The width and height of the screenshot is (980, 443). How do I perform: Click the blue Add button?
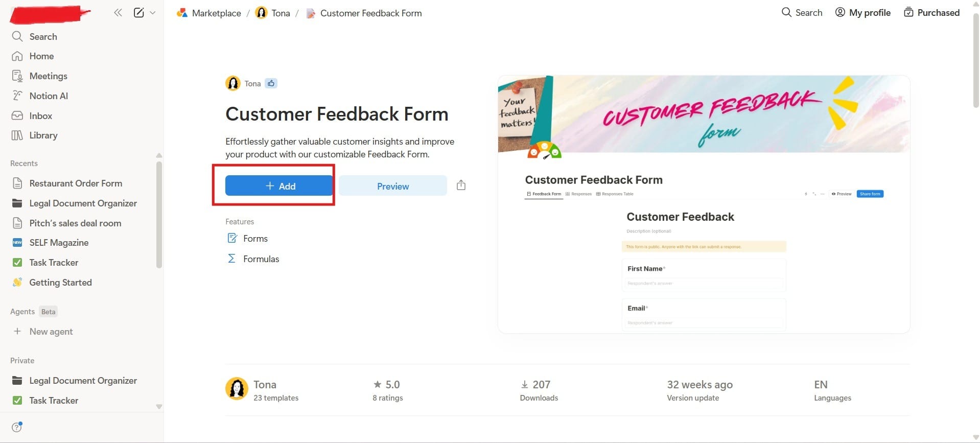point(279,185)
